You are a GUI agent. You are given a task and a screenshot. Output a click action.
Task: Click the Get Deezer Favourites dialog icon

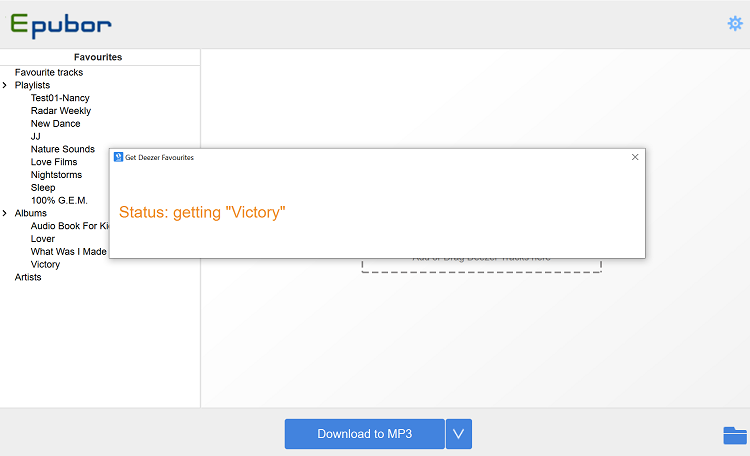pyautogui.click(x=118, y=157)
